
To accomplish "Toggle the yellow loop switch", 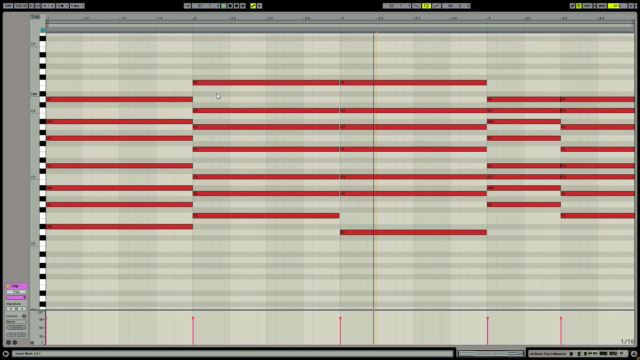I will coord(427,6).
